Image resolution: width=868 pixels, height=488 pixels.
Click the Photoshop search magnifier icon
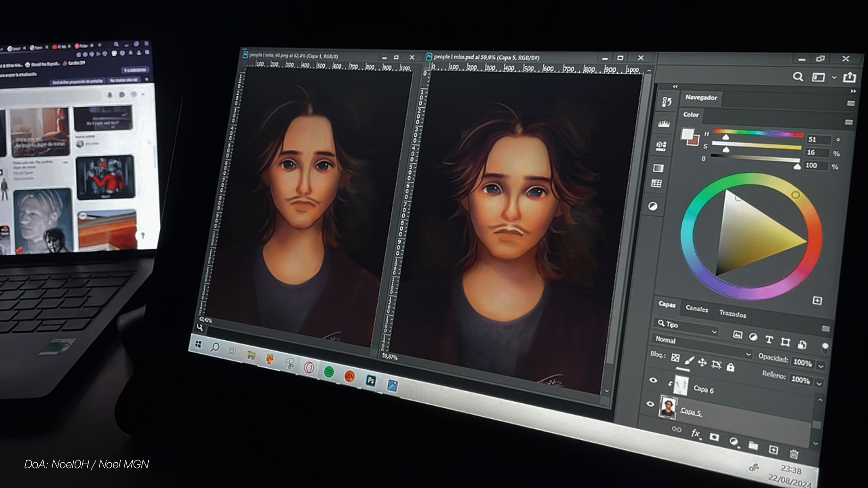tap(798, 77)
